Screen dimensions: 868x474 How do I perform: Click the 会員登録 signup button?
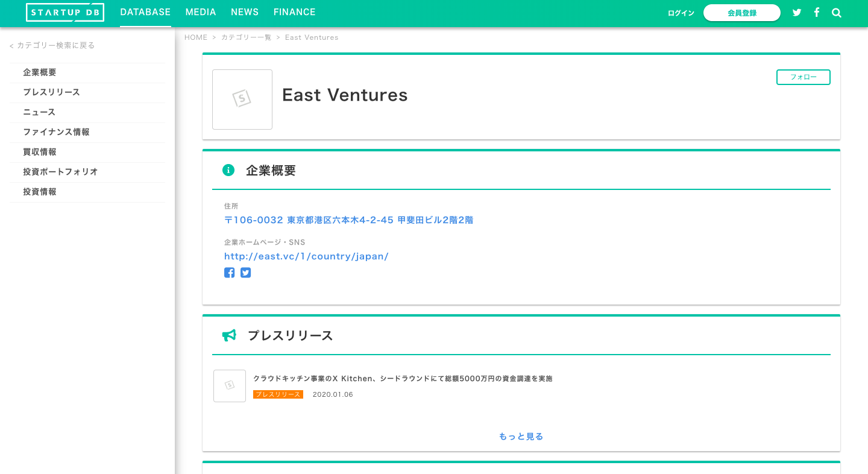tap(742, 12)
